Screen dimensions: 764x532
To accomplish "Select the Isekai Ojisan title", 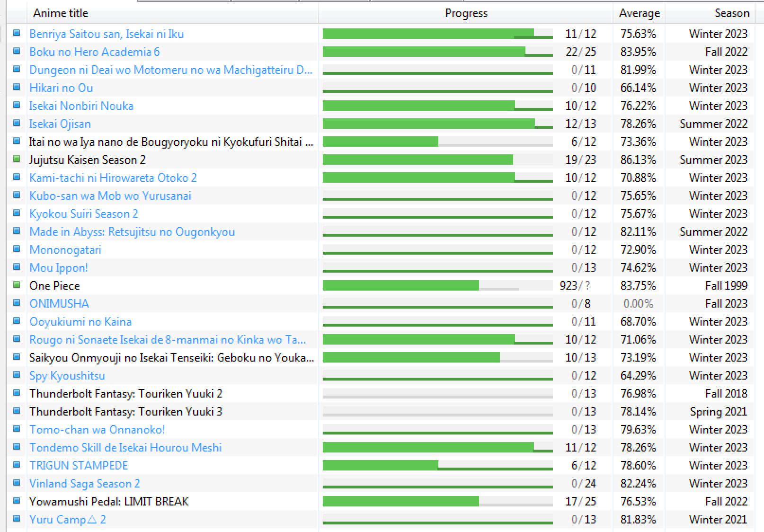I will click(x=60, y=124).
